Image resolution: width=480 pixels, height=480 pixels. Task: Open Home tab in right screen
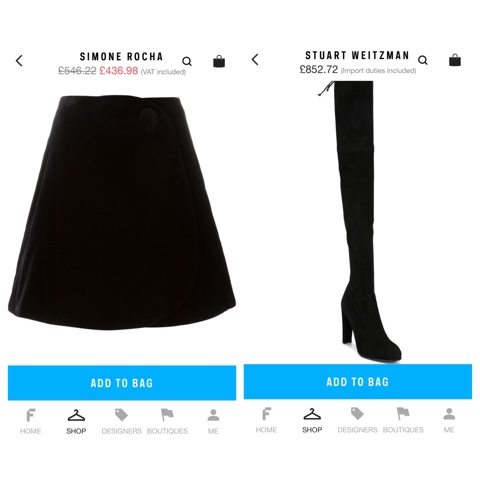tap(266, 420)
